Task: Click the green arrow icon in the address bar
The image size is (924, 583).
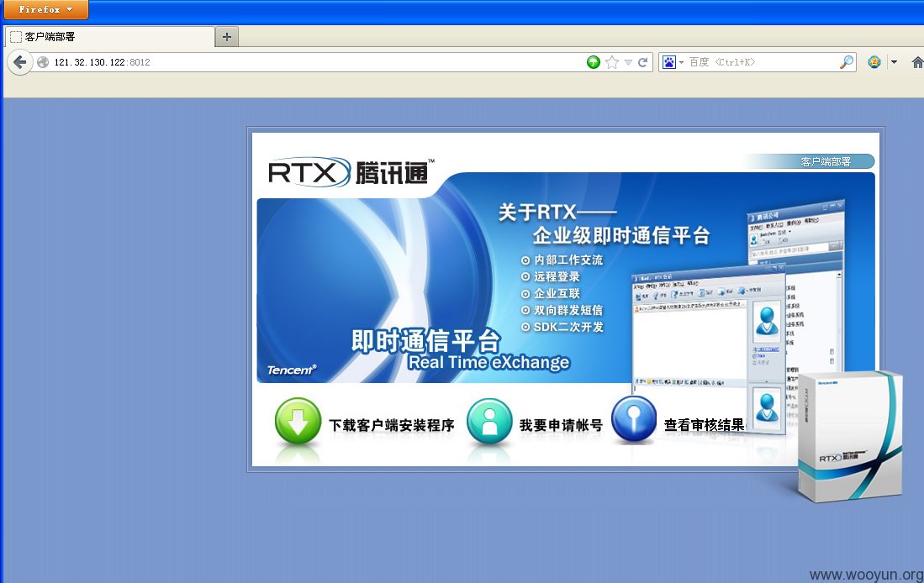Action: click(x=594, y=62)
